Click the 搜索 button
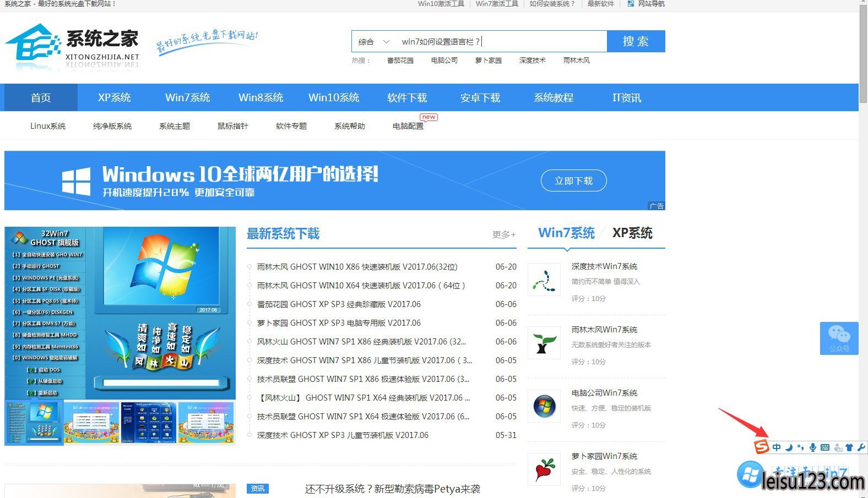Viewport: 868px width, 498px height. point(636,41)
